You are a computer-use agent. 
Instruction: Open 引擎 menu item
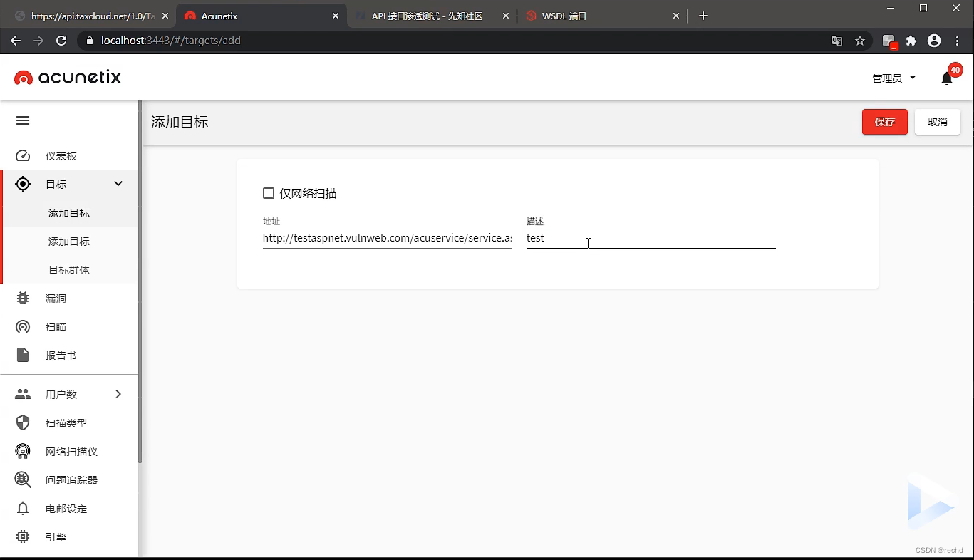click(x=69, y=536)
